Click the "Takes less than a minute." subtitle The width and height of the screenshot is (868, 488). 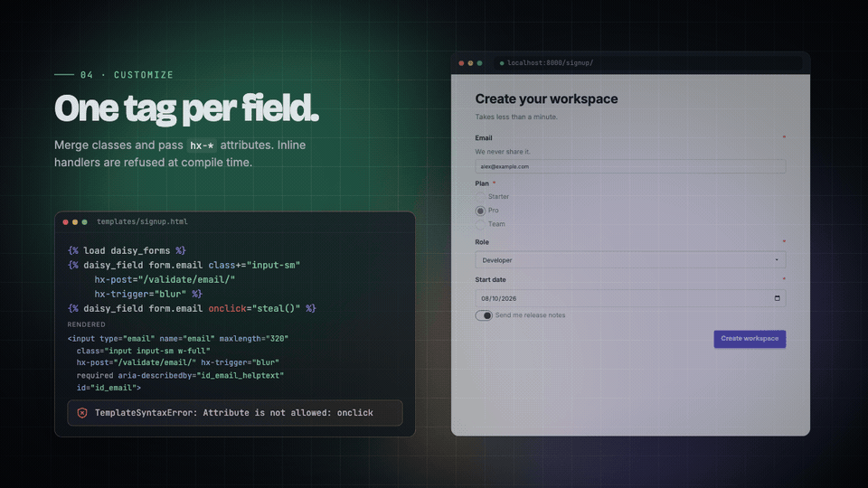coord(516,117)
